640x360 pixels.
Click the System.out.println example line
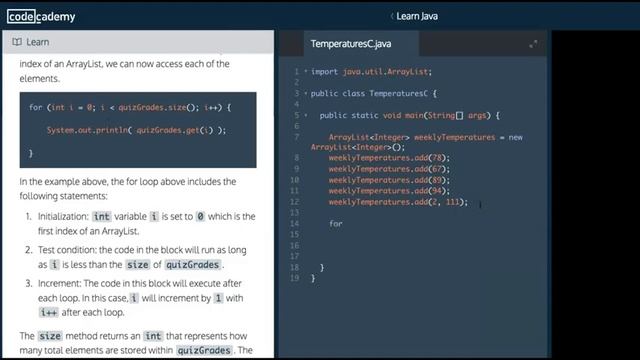[x=136, y=130]
